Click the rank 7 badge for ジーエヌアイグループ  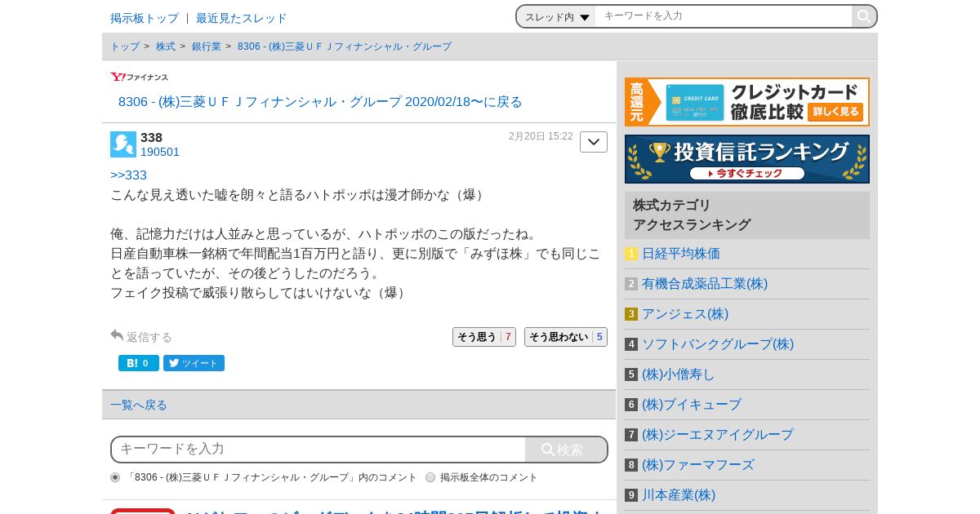coord(631,435)
